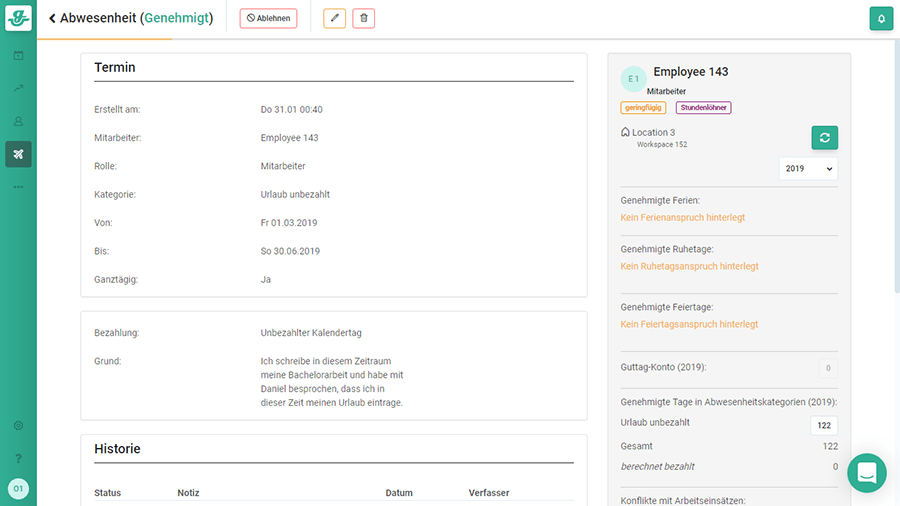Click the Kein Ruhetagsanspruch hinterlegt link
Viewport: 900px width, 506px height.
point(689,266)
